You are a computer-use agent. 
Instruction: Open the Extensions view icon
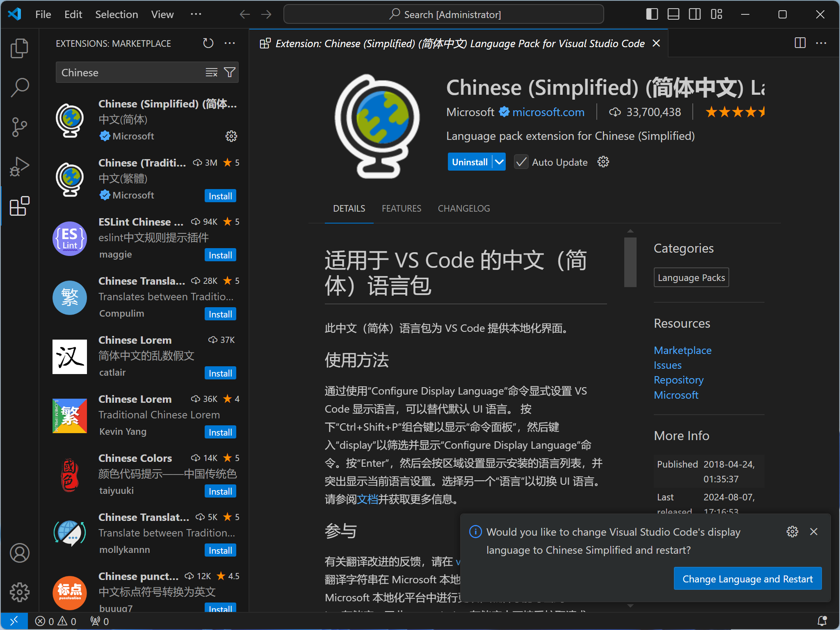click(x=19, y=205)
